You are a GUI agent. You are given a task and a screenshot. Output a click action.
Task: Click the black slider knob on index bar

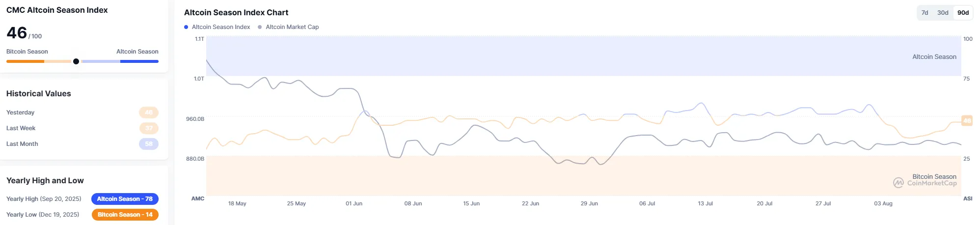[76, 61]
